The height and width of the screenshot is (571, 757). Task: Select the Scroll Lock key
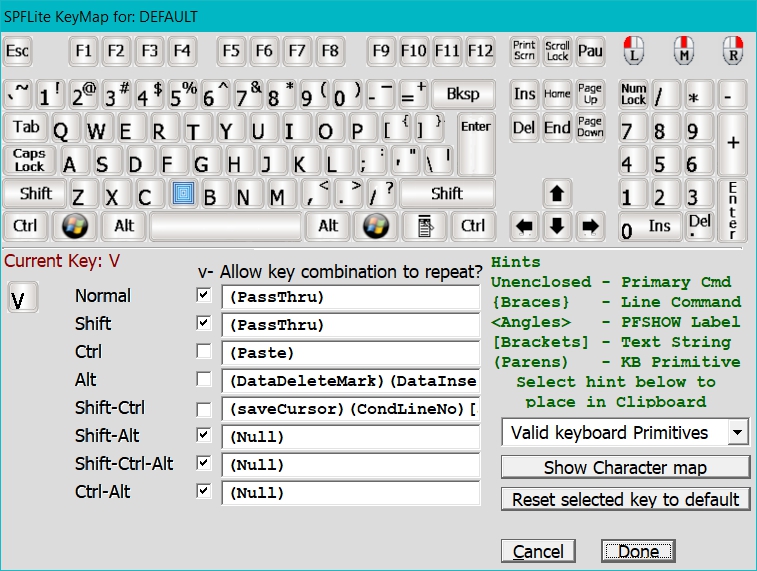point(557,51)
